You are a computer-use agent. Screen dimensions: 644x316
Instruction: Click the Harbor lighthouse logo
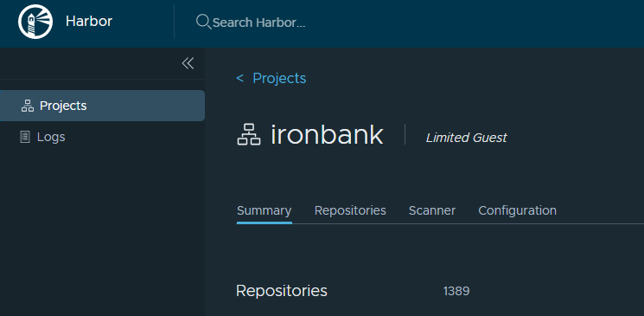pos(35,22)
